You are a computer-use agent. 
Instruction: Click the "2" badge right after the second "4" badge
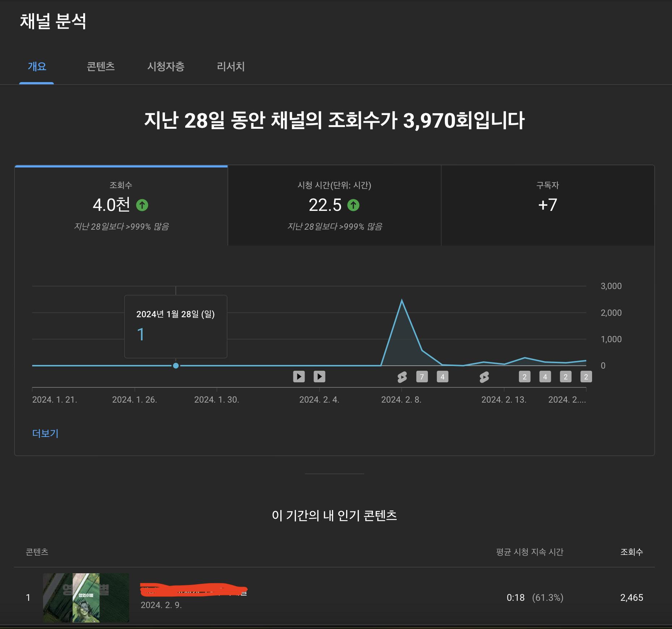(566, 377)
